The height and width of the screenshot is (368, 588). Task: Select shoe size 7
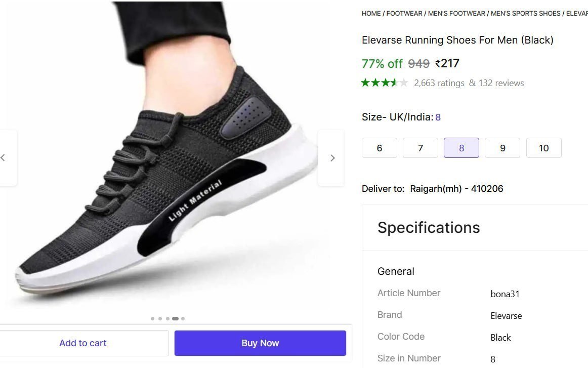[420, 148]
